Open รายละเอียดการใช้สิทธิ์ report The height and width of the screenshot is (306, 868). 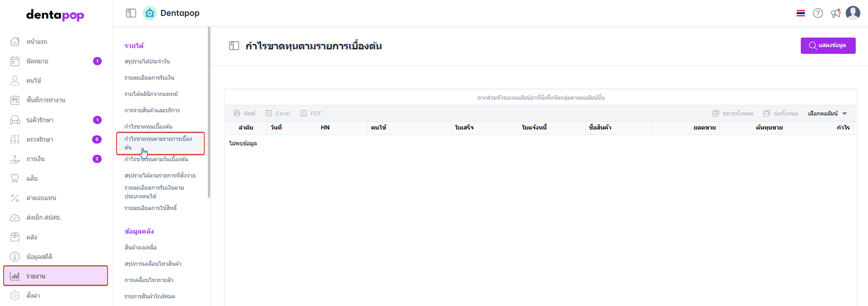[x=151, y=208]
